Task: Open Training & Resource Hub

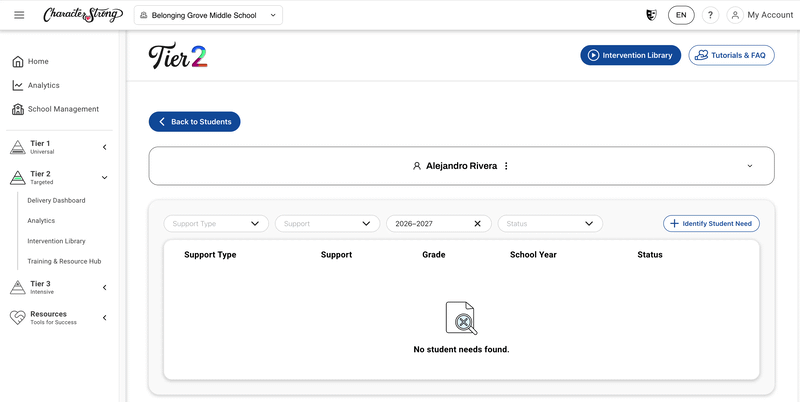Action: (x=64, y=261)
